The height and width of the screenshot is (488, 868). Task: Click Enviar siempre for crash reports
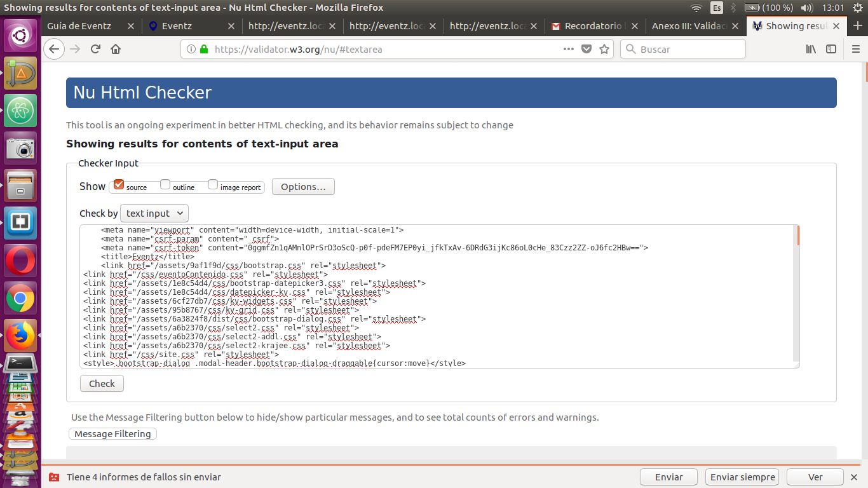[742, 477]
